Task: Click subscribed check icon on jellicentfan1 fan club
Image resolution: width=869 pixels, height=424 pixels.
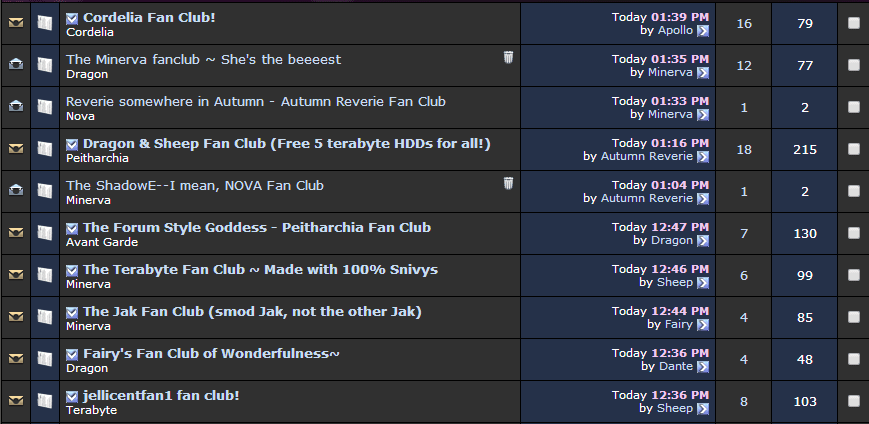Action: (72, 397)
